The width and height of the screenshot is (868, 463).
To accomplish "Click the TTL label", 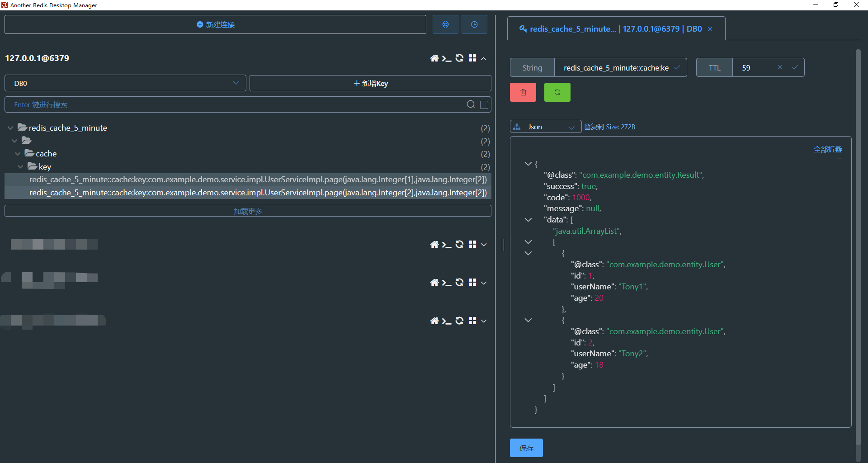I will (x=714, y=68).
